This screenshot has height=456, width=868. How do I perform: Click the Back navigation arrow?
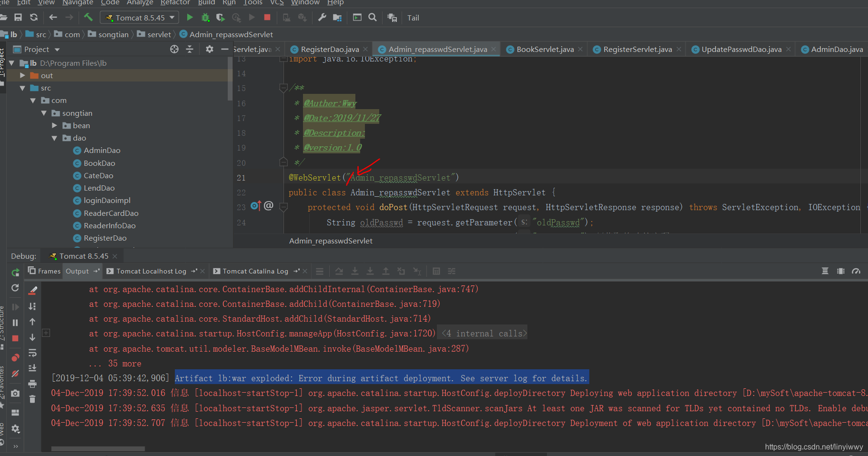53,18
